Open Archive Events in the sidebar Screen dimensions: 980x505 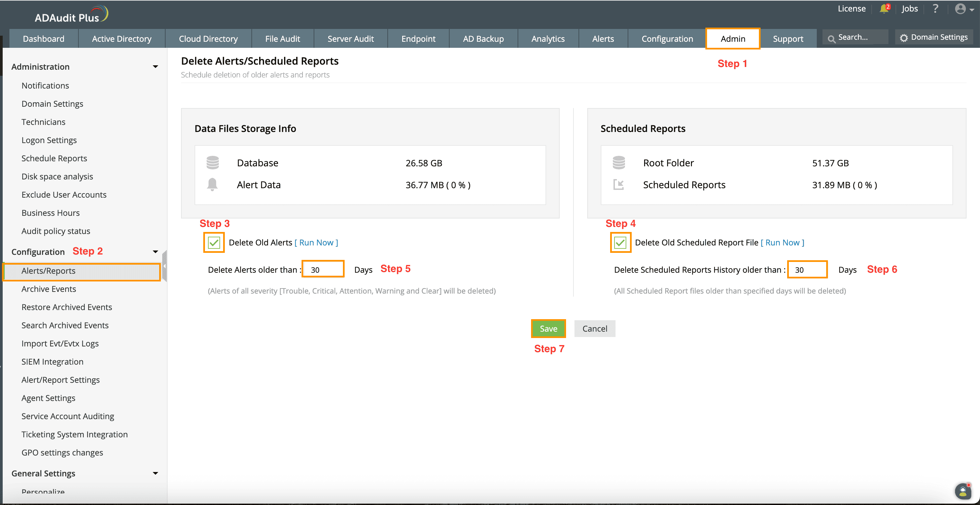49,289
